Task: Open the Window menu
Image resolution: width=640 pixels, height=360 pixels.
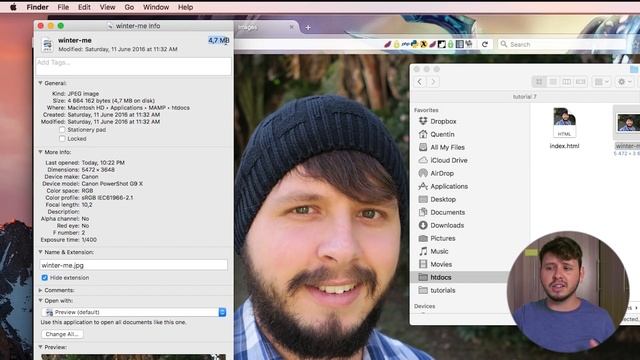Action: (156, 7)
